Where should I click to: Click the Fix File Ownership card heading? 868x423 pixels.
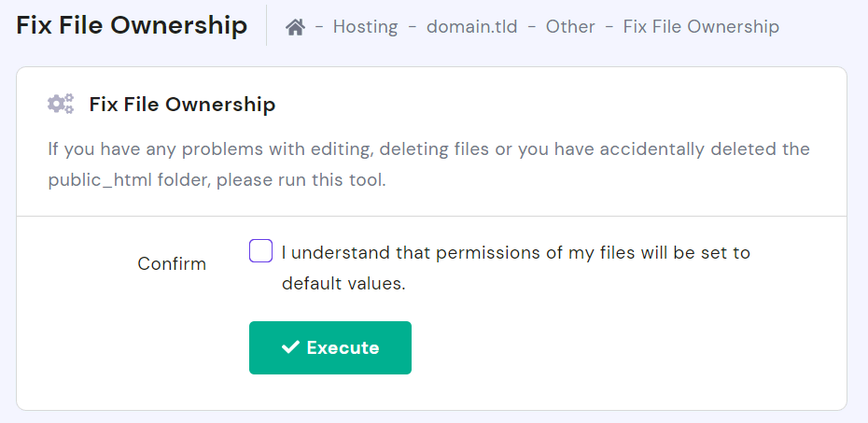pos(182,104)
